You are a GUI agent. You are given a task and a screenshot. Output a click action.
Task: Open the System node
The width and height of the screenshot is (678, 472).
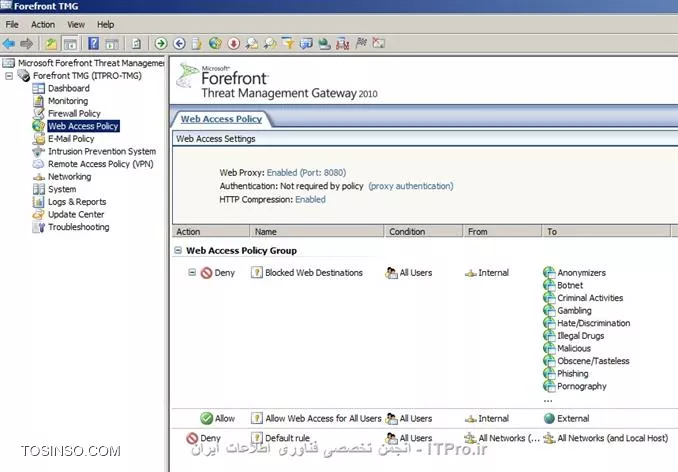click(x=62, y=189)
